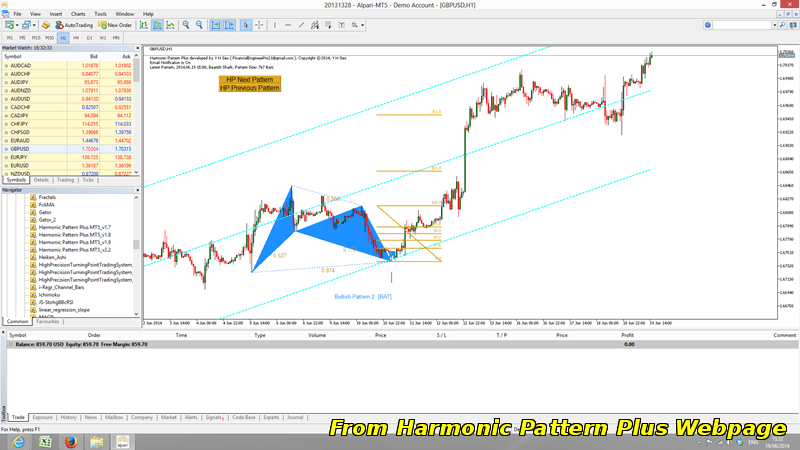Toggle the chart auto scroll icon

coord(216,25)
